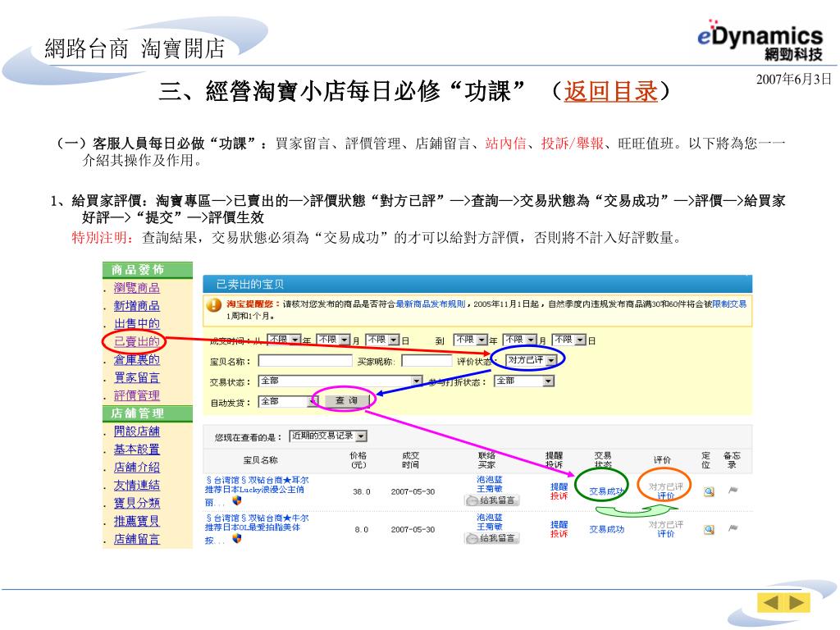Open 倉庫裏的 in the sidebar
Viewport: 840px width, 630px height.
pyautogui.click(x=137, y=359)
